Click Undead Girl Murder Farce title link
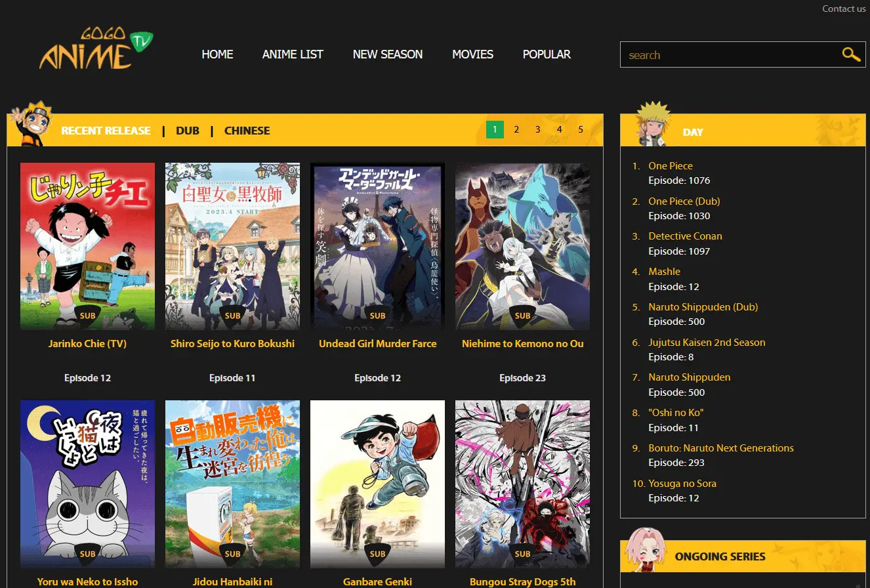Viewport: 870px width, 588px height. [377, 343]
